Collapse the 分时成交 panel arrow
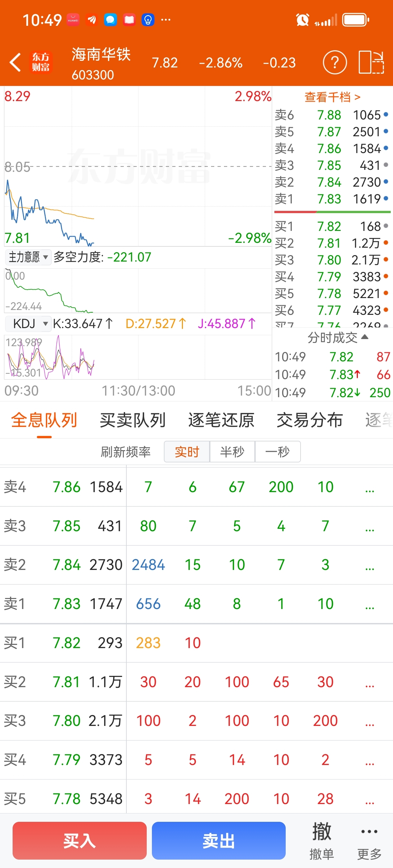 365,336
